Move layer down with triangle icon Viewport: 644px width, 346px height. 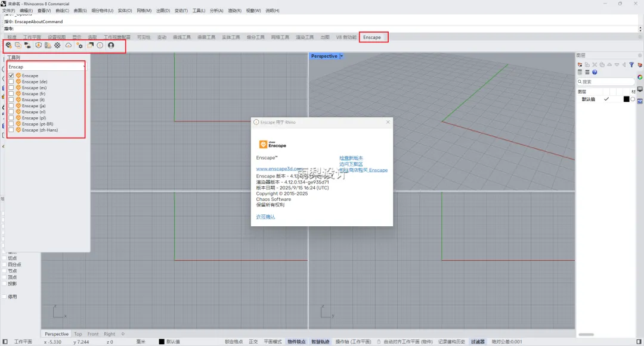tap(617, 65)
